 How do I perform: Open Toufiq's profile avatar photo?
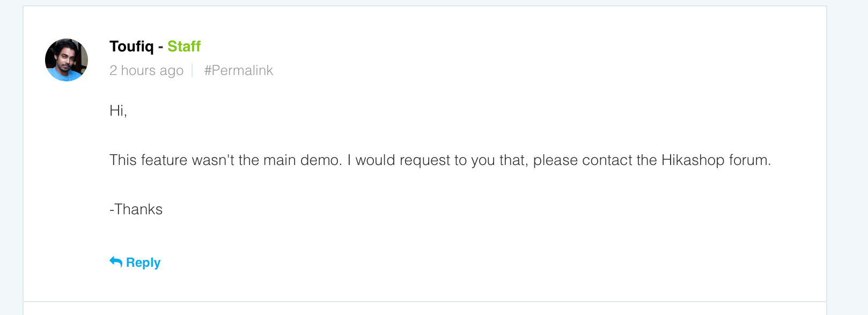click(67, 60)
